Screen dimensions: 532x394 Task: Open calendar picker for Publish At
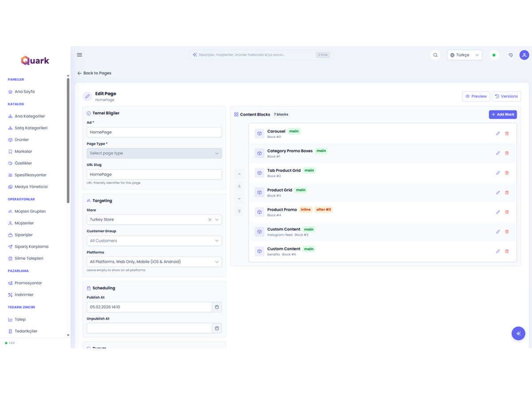click(x=217, y=307)
